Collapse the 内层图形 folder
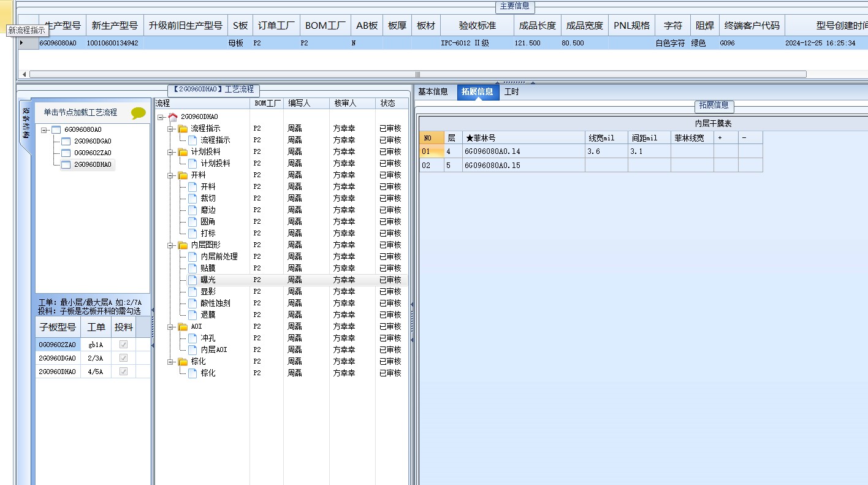The image size is (868, 485). click(x=170, y=245)
